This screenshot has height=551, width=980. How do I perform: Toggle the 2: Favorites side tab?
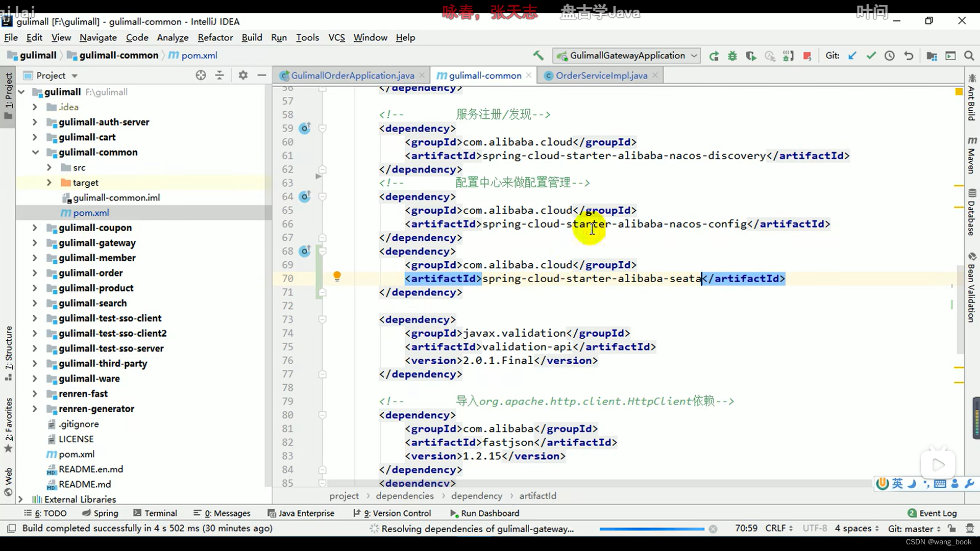click(8, 425)
